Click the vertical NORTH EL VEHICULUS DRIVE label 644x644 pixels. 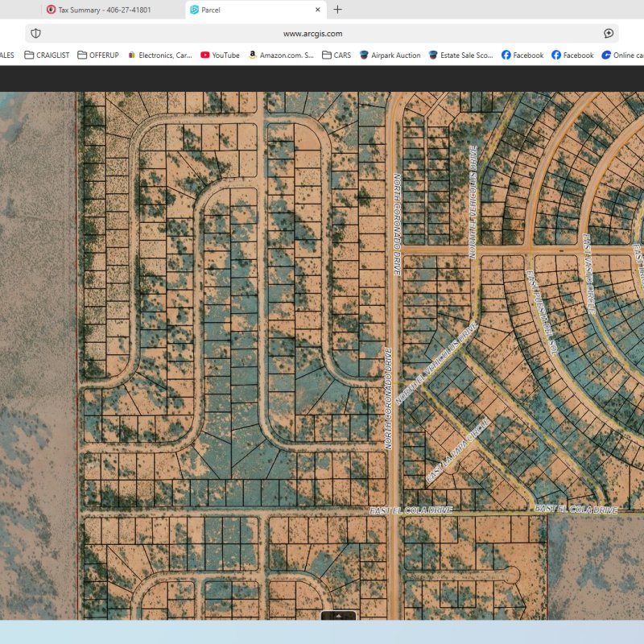(473, 202)
